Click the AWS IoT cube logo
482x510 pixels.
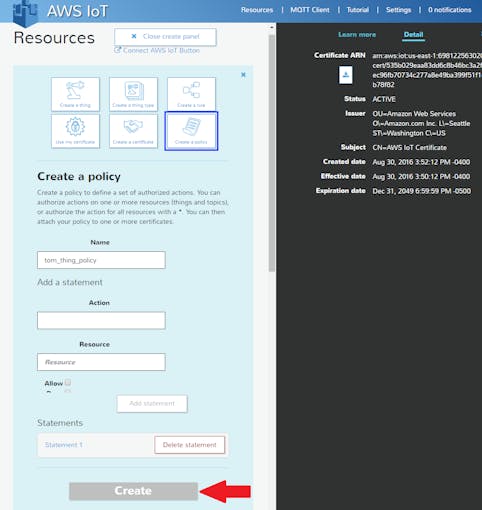pyautogui.click(x=25, y=13)
